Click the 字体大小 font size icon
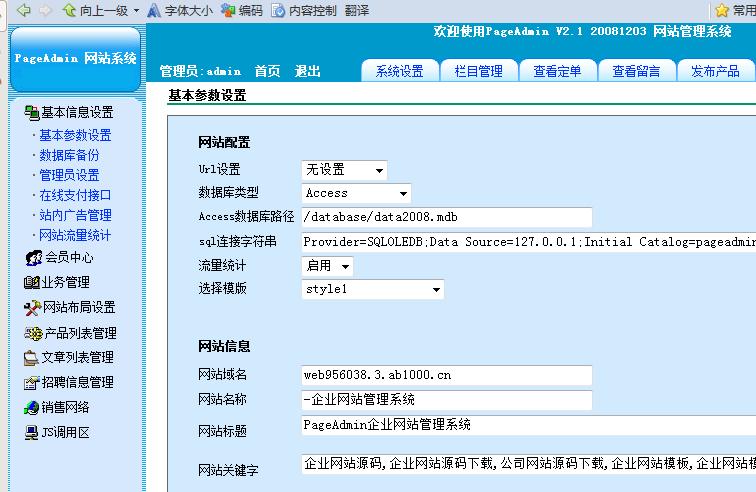 tap(154, 10)
